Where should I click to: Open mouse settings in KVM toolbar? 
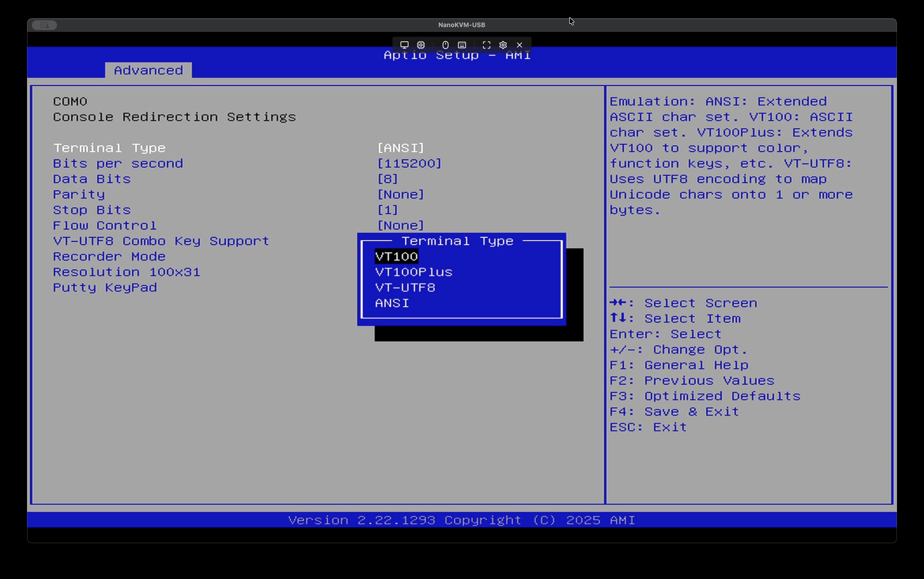(x=445, y=45)
